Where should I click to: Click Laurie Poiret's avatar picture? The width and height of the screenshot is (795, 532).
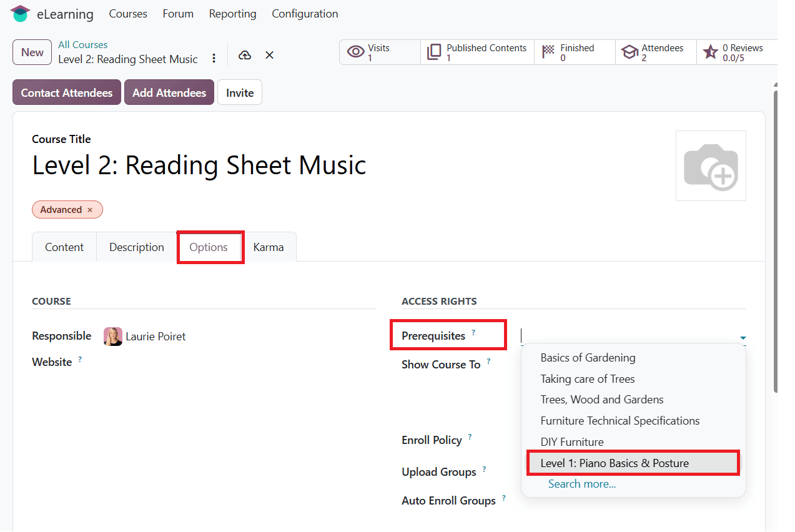pyautogui.click(x=113, y=337)
